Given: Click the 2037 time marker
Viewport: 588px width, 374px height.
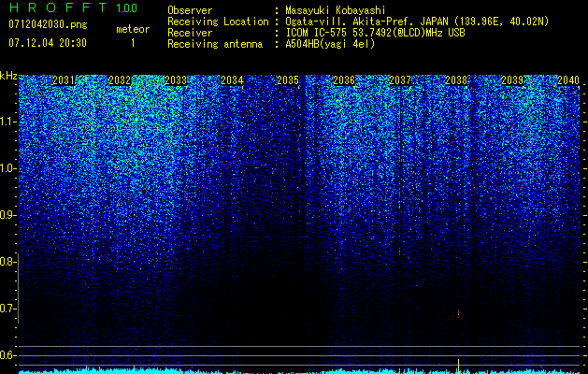Looking at the screenshot, I should point(400,80).
